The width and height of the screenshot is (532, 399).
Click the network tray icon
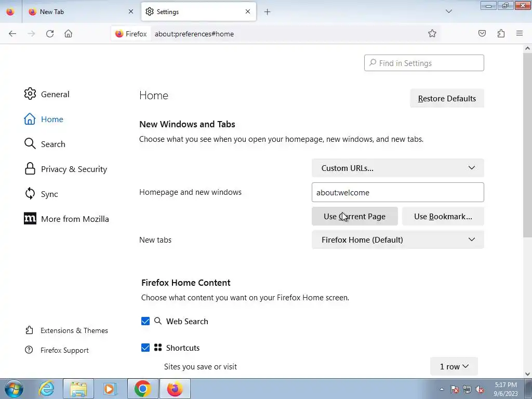(x=467, y=389)
